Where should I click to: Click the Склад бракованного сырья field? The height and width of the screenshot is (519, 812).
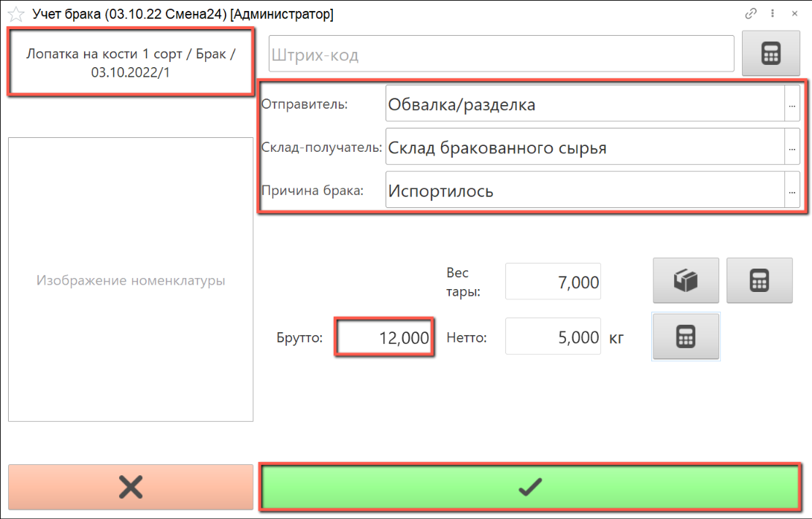click(583, 148)
